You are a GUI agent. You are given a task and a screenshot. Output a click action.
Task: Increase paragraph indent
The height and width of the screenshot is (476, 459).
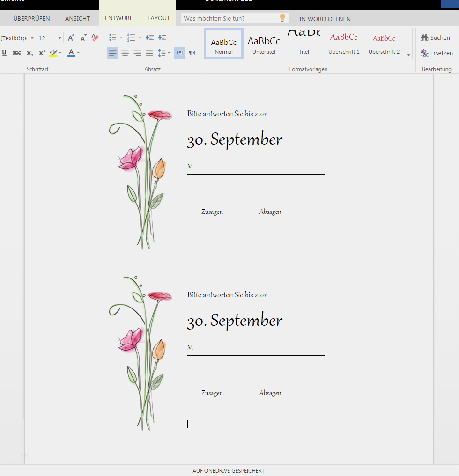[x=162, y=37]
